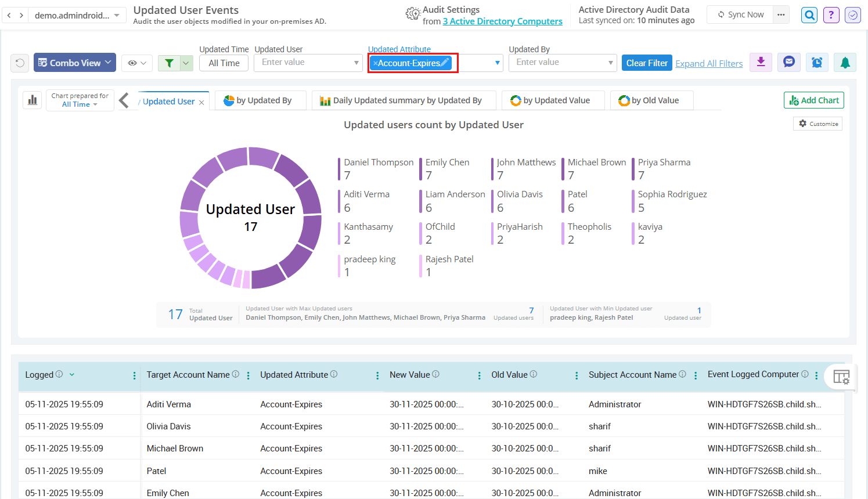Expand the Updated Time All Time dropdown
The height and width of the screenshot is (499, 868).
[224, 62]
